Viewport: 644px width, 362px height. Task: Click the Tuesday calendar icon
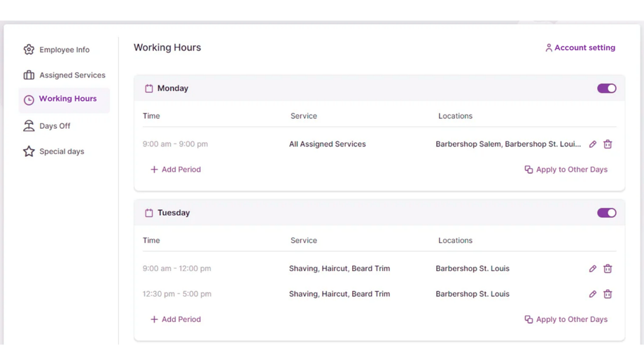[149, 213]
